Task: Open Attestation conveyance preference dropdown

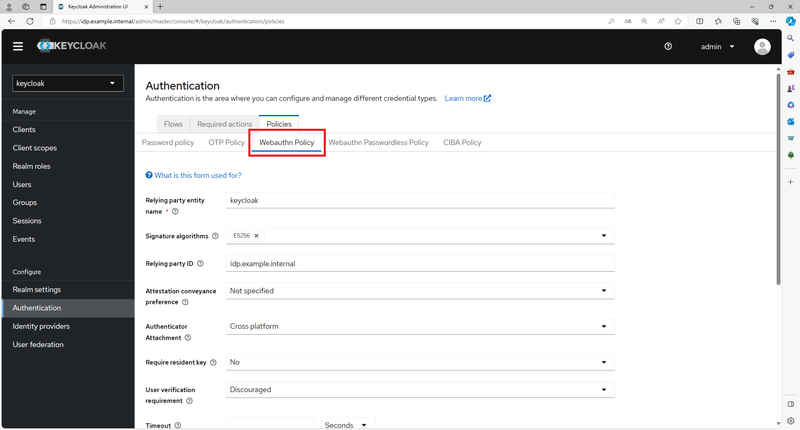Action: 420,291
